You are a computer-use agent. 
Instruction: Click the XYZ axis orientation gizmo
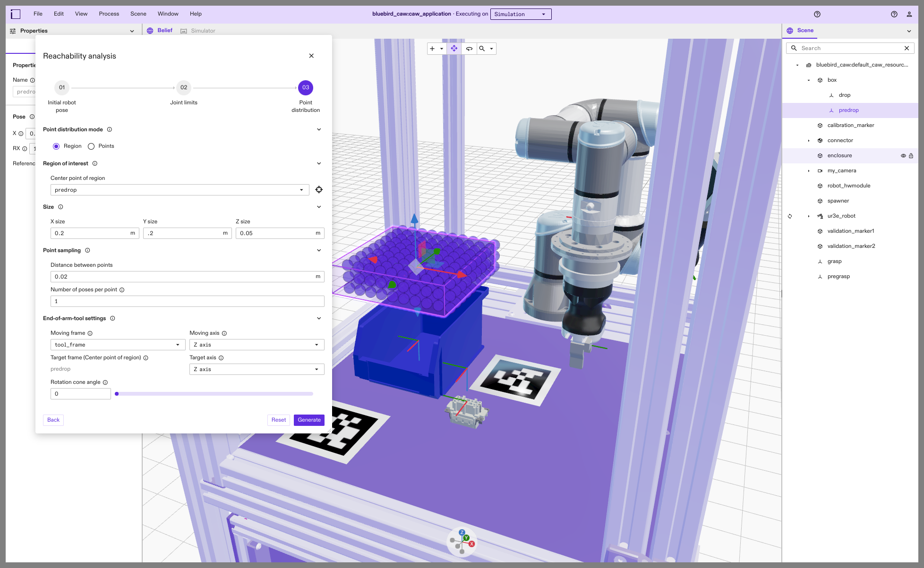[462, 542]
